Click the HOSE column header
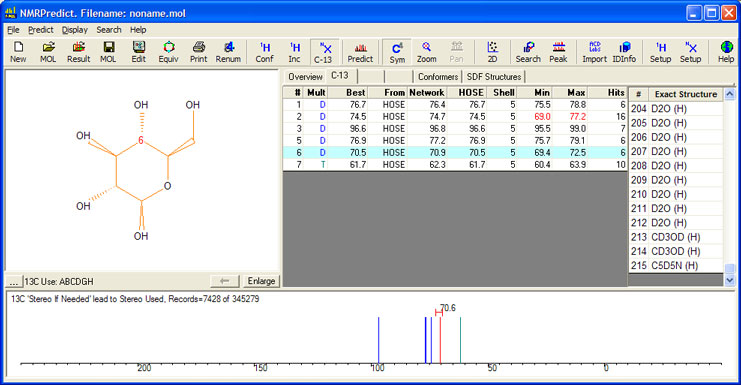741x385 pixels. (467, 93)
